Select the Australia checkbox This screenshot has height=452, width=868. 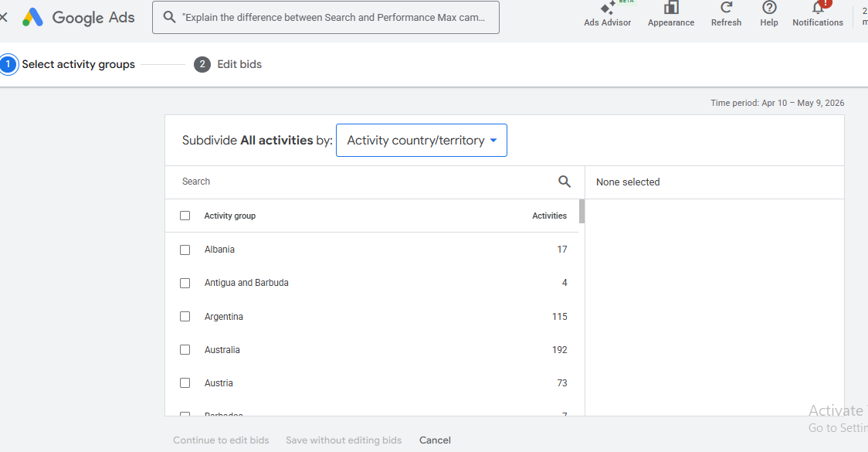pos(185,349)
